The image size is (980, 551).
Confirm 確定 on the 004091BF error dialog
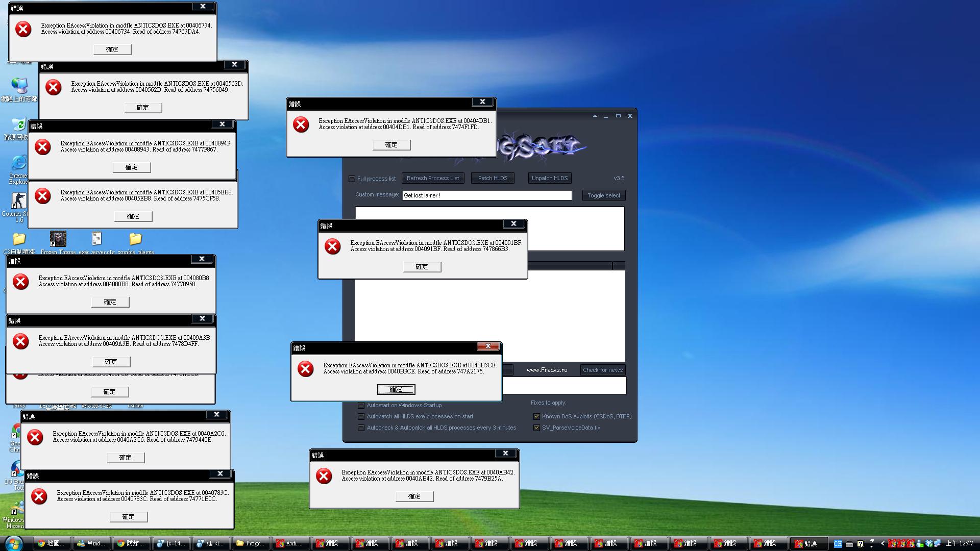point(422,267)
